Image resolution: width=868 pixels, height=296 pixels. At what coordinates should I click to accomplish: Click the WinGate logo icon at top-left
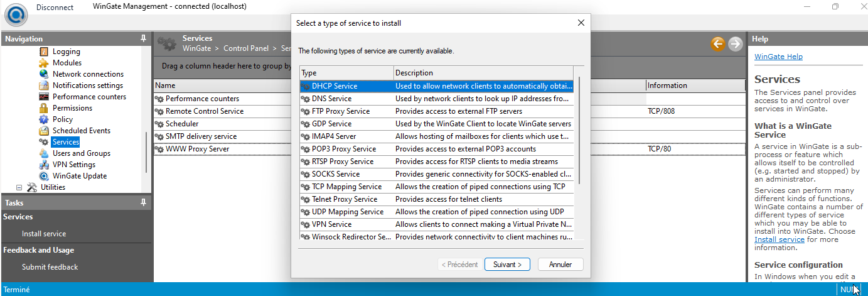tap(14, 13)
